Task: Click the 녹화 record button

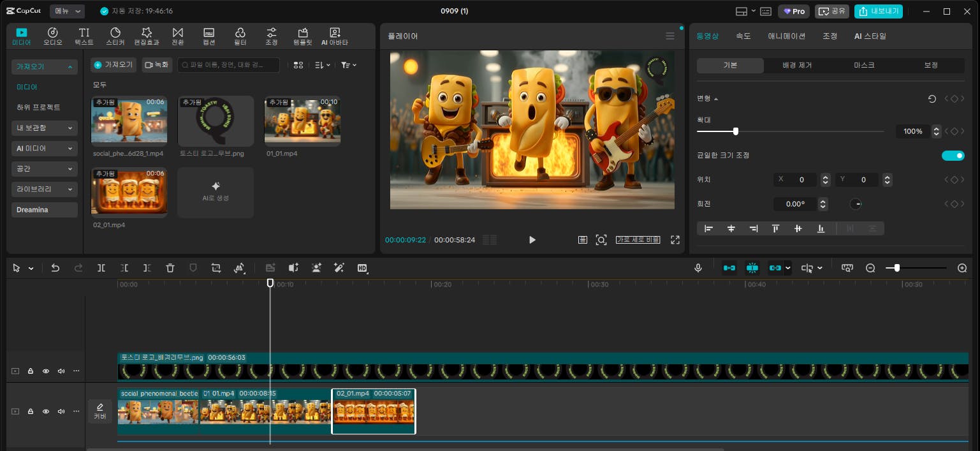Action: tap(157, 65)
